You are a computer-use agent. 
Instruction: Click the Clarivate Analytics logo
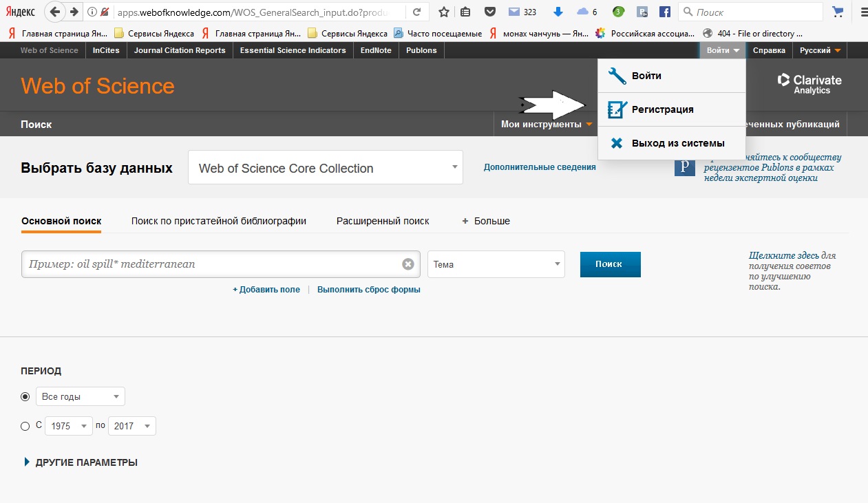[x=809, y=83]
